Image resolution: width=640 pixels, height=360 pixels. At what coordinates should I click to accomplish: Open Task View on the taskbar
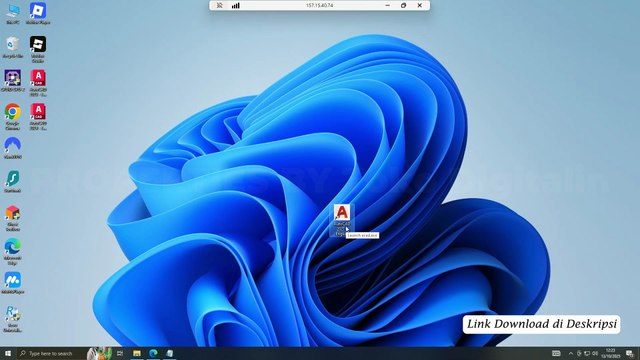120,353
